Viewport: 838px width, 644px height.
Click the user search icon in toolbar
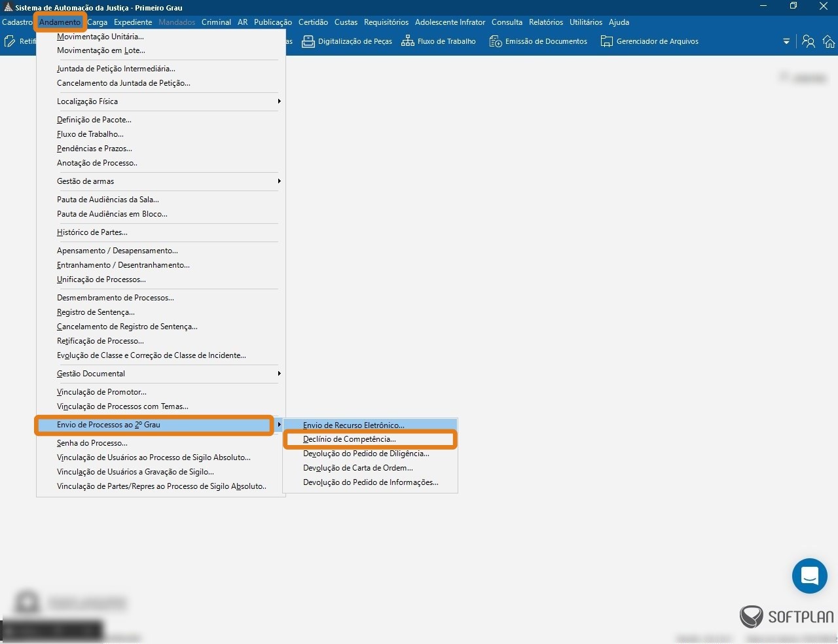(x=809, y=41)
